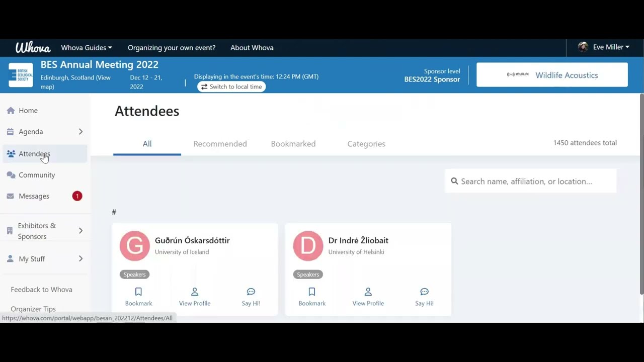The width and height of the screenshot is (644, 362).
Task: Expand the Exhibitors & Sponsors chevron
Action: [80, 231]
